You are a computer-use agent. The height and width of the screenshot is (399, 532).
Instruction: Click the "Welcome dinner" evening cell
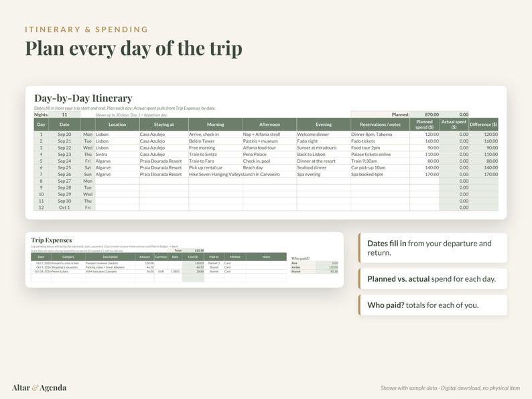click(x=324, y=135)
